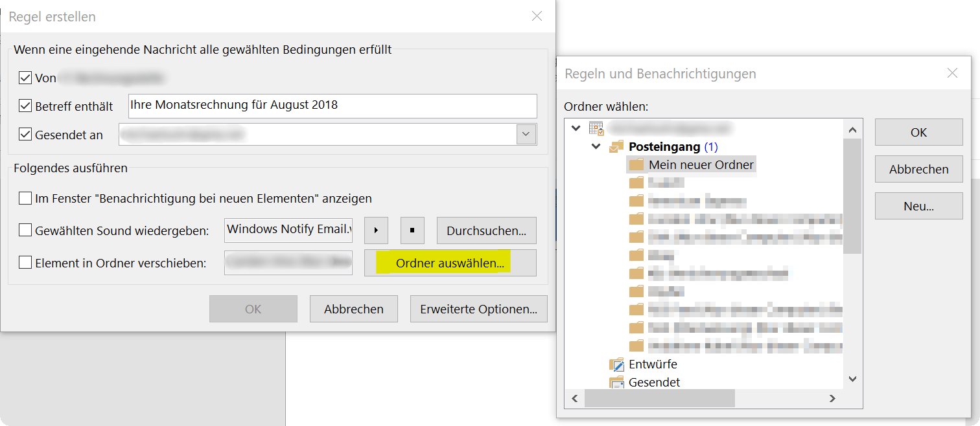Uncheck the Von sender condition checkbox
This screenshot has height=426, width=980.
25,78
